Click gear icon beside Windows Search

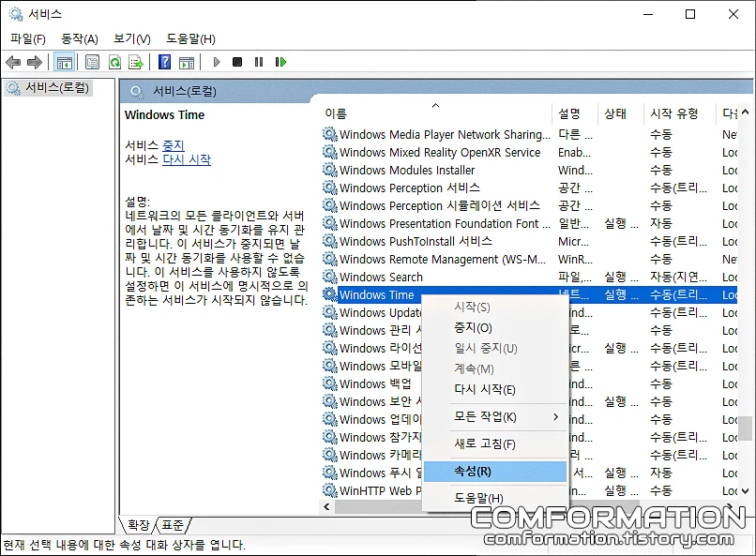pos(330,277)
